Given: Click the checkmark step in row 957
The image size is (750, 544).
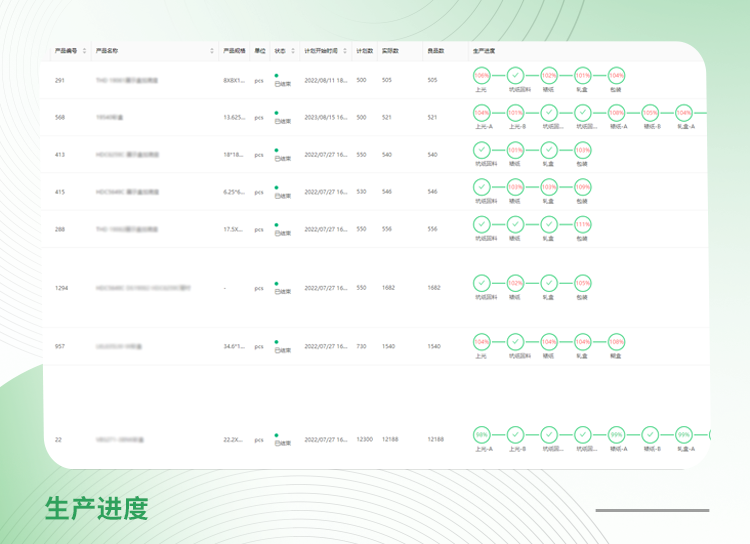Looking at the screenshot, I should click(x=515, y=342).
